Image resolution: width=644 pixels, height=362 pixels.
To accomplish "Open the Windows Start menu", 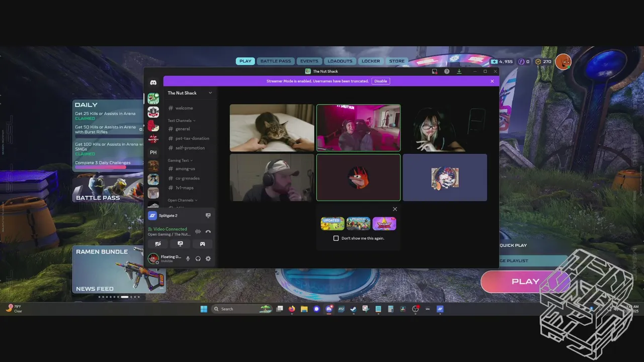I will coord(204,309).
